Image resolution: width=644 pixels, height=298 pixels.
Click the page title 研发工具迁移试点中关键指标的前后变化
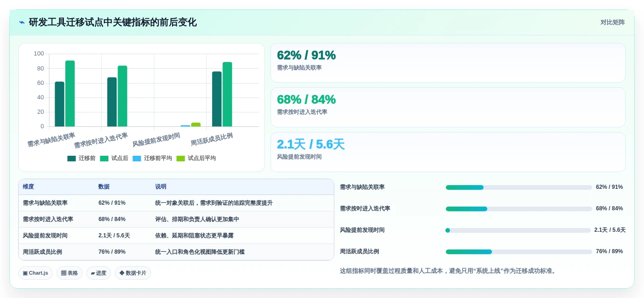pos(113,22)
